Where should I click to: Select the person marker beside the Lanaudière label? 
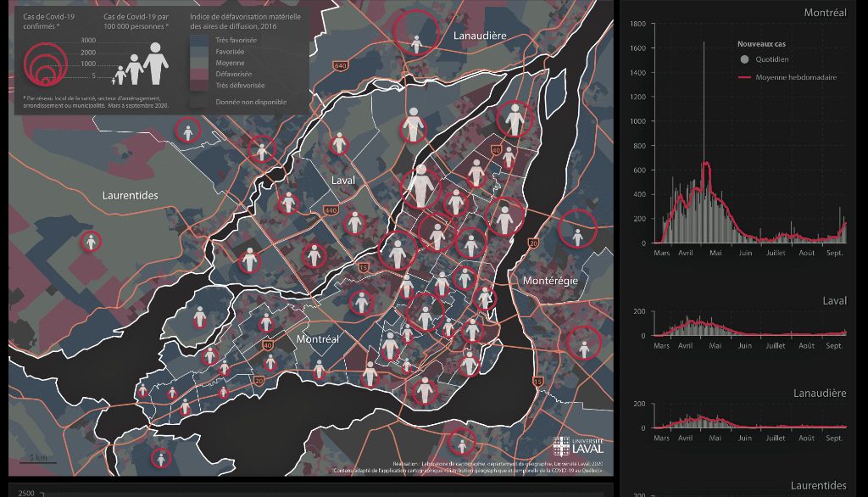(416, 39)
